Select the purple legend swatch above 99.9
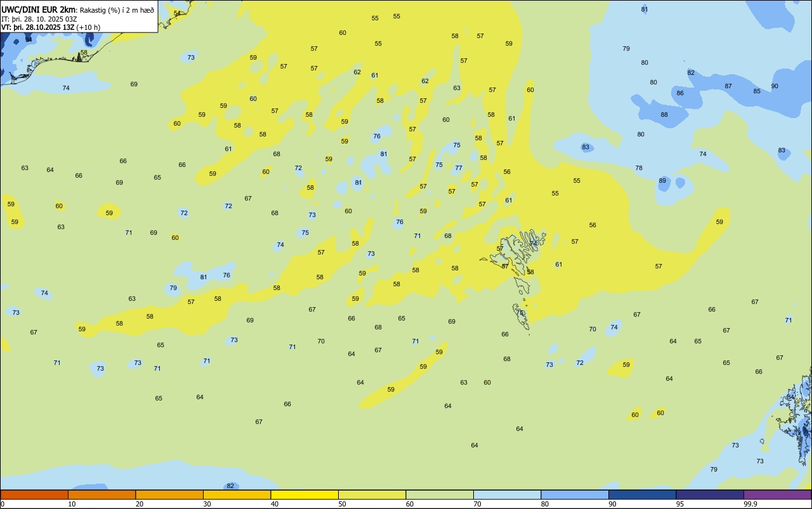The image size is (812, 509). click(777, 494)
